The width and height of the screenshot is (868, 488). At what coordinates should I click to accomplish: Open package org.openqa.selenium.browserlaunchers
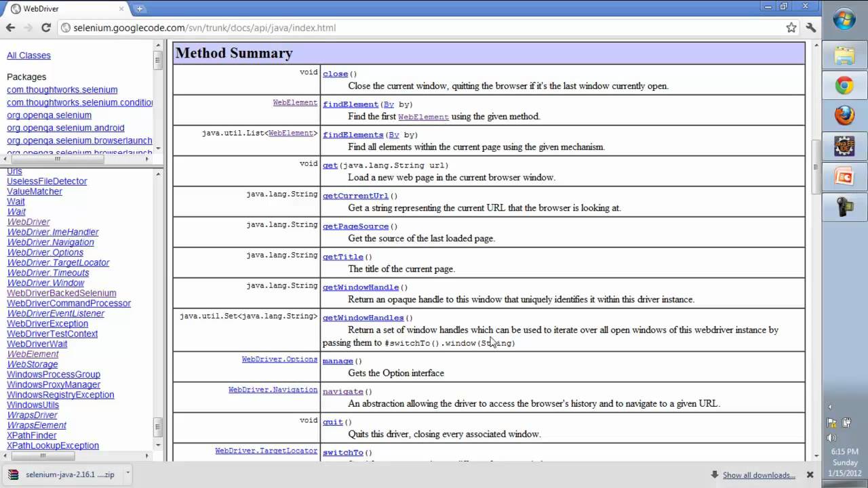79,140
